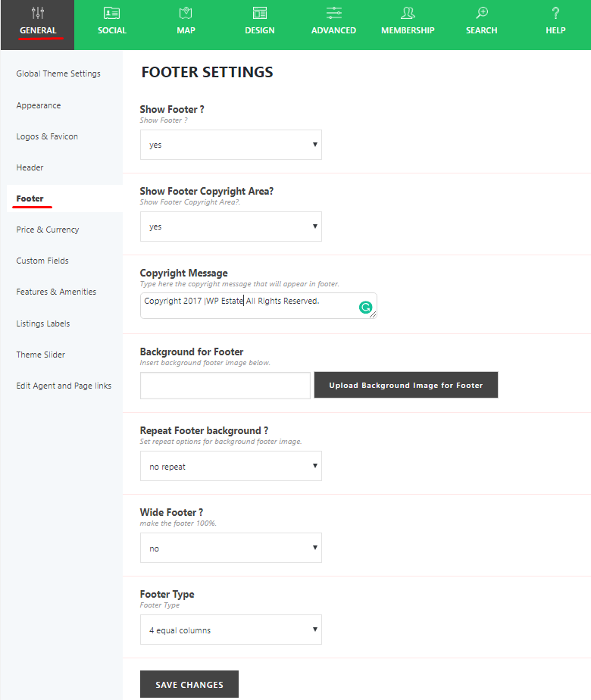
Task: Open the Membership people icon
Action: 408,13
